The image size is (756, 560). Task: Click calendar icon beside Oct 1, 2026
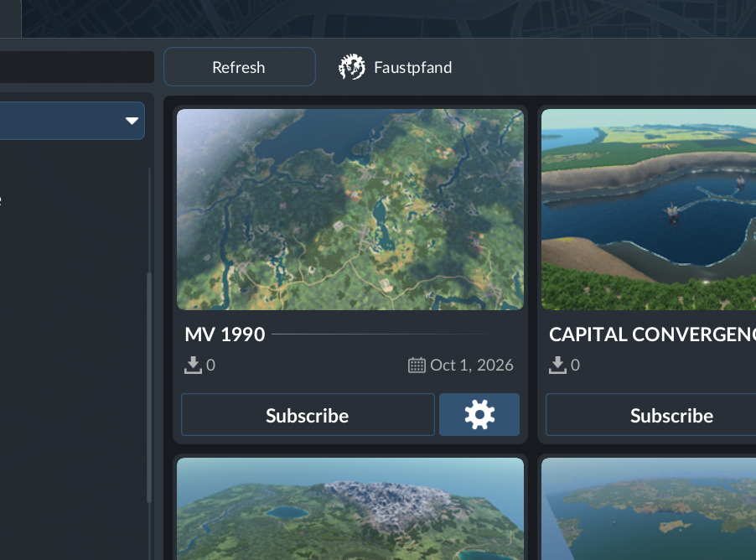coord(417,366)
